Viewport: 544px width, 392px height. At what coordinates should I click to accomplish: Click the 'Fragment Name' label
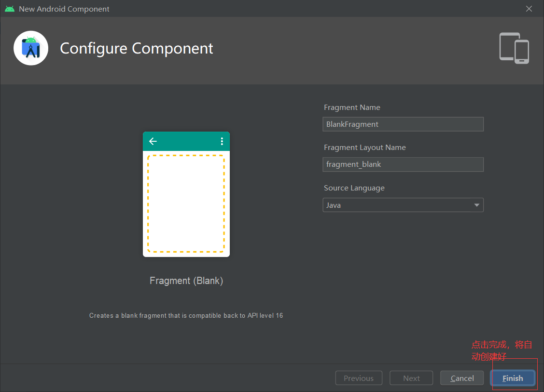coord(352,108)
